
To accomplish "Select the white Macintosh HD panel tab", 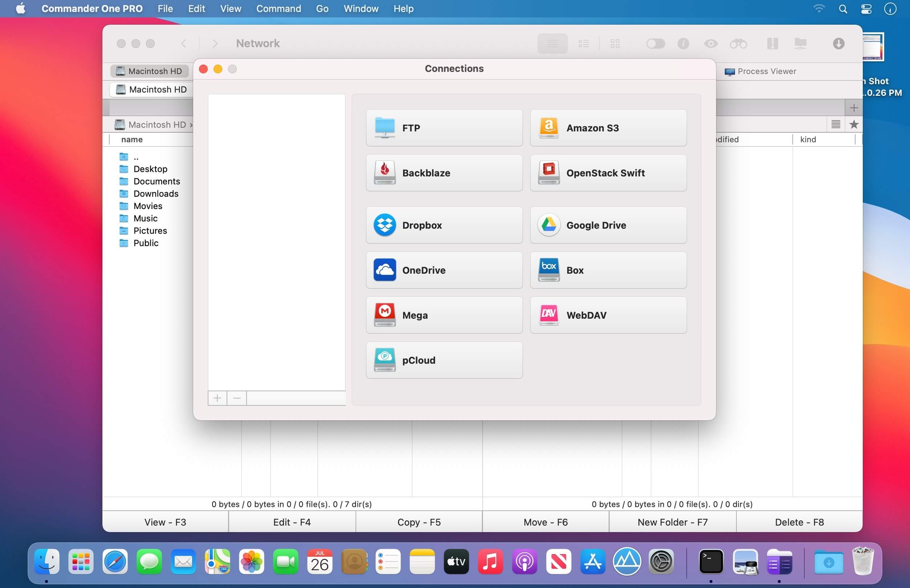I will click(x=151, y=89).
